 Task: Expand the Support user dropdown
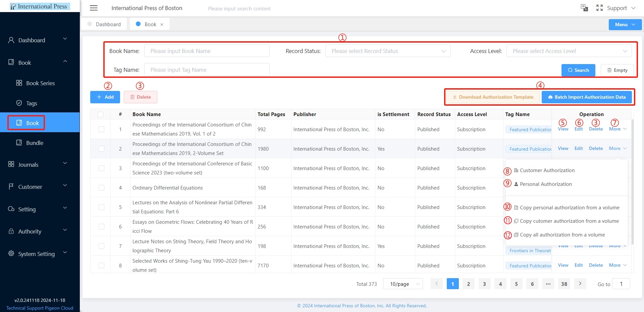[621, 8]
